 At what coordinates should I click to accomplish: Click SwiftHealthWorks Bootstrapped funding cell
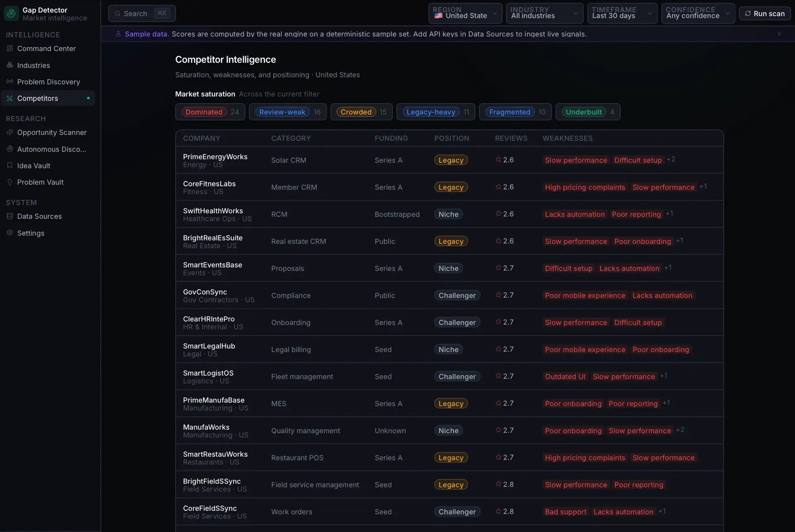[x=397, y=214]
